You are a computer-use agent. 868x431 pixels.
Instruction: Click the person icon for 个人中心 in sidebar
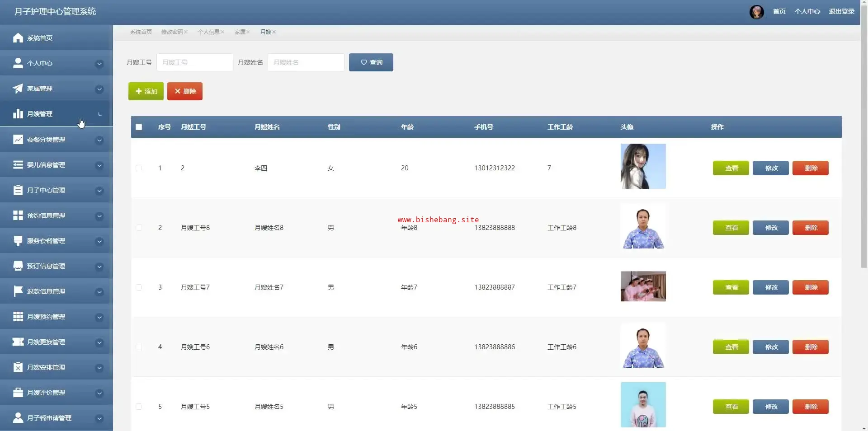click(x=18, y=63)
